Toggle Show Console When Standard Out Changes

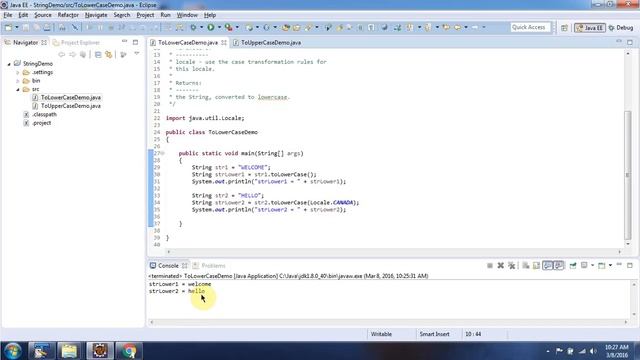548,266
